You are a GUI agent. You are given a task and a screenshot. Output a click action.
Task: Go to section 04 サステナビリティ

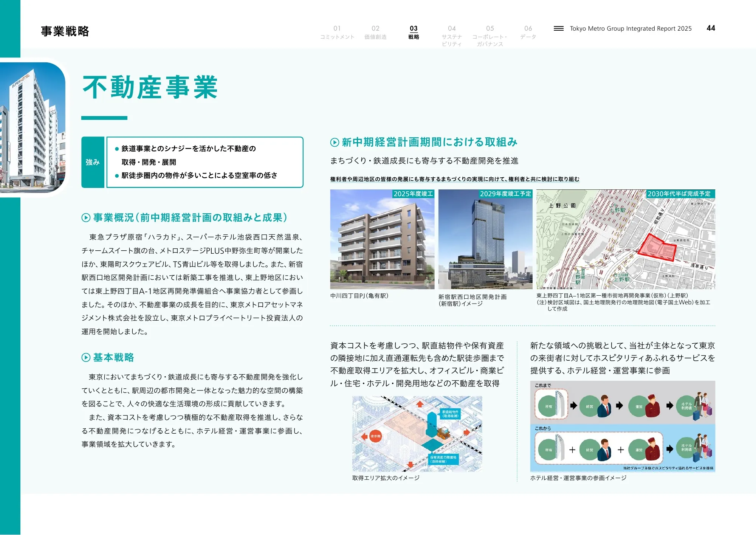point(452,36)
